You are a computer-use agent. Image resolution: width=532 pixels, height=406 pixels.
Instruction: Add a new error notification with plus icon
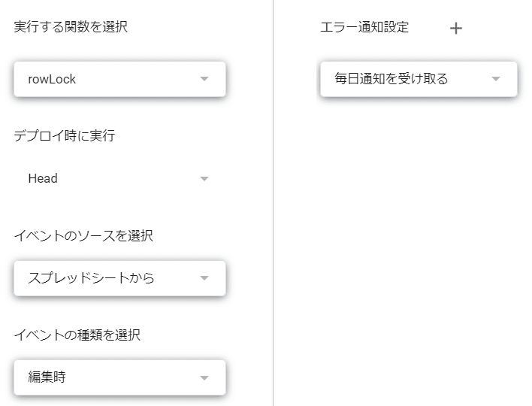(x=455, y=28)
